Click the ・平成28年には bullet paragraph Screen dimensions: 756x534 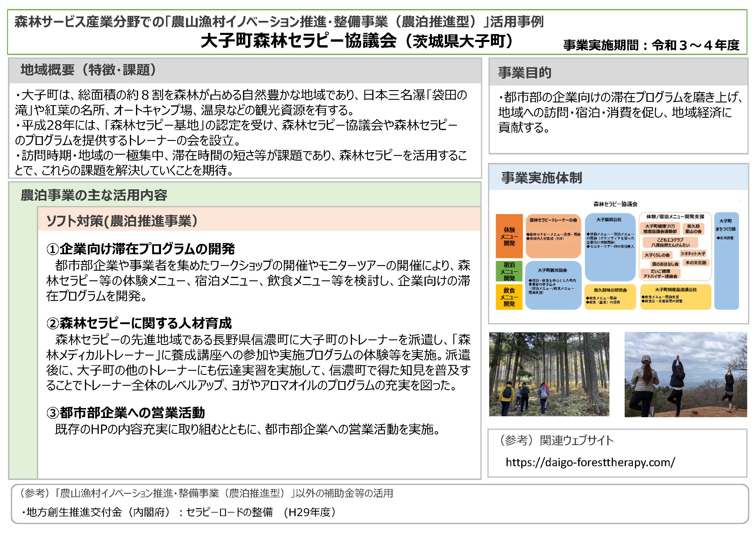click(x=236, y=133)
